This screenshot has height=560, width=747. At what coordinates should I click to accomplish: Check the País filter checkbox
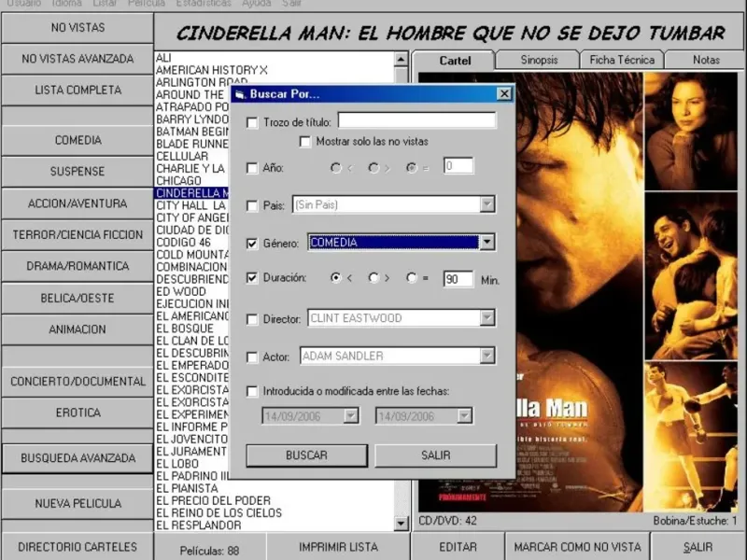252,205
